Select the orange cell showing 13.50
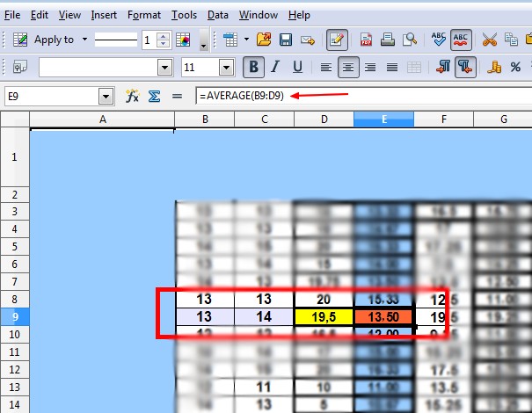This screenshot has width=532, height=413. point(383,316)
